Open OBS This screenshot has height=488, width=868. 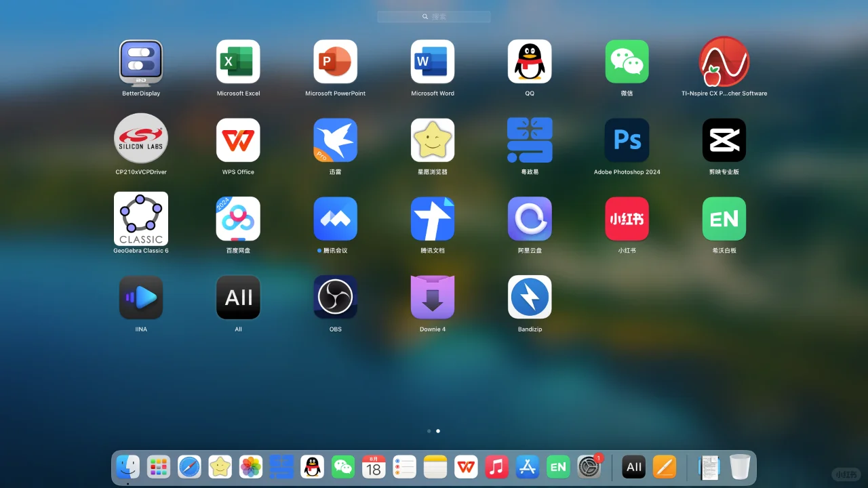(335, 297)
